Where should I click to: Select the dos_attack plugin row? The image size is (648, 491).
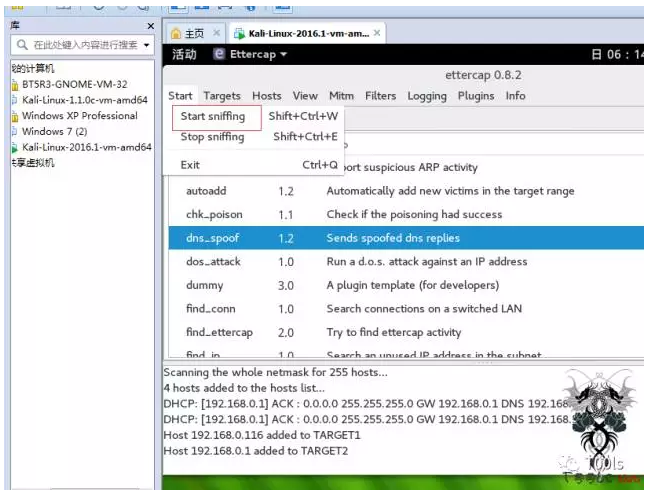pyautogui.click(x=406, y=262)
